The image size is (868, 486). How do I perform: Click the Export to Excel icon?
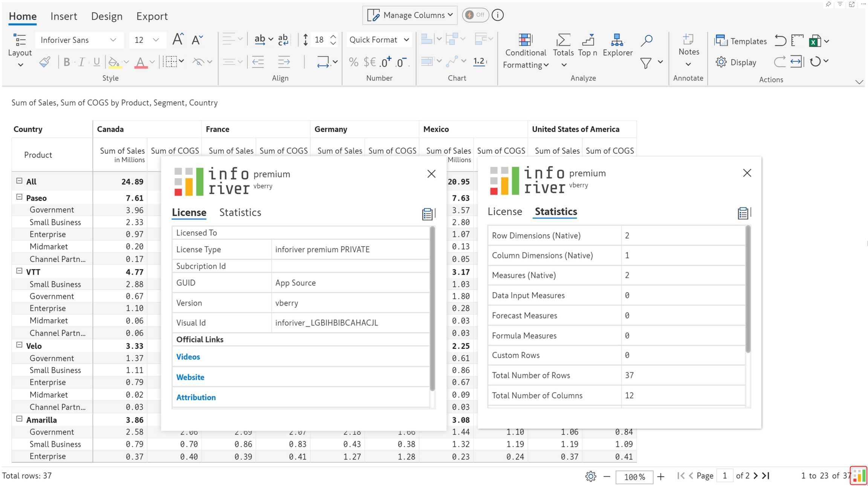pos(815,41)
